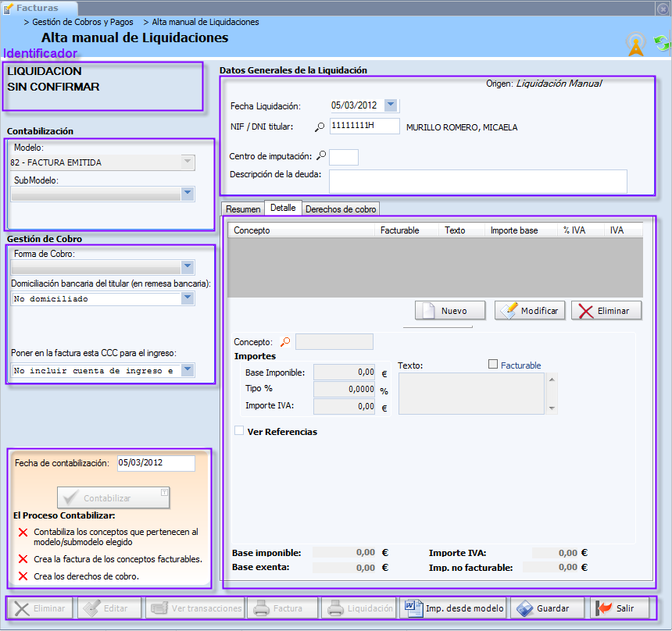Expand the Domiciliación bancaria dropdown

(188, 298)
